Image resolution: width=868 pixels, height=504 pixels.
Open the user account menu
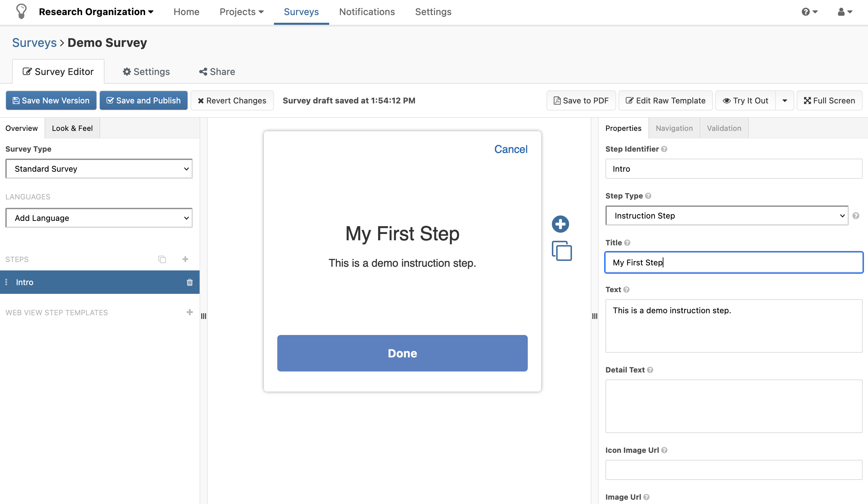tap(845, 12)
